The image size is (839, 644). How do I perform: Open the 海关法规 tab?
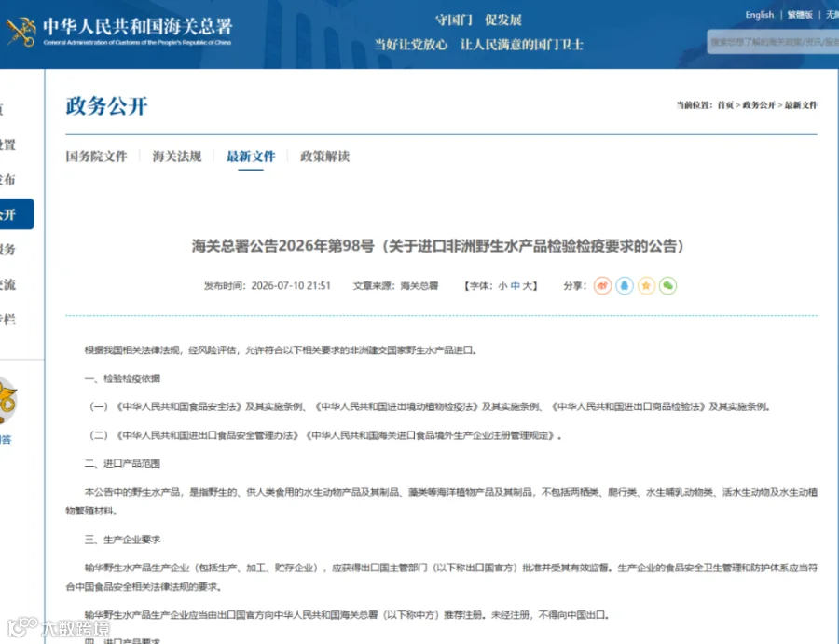176,157
